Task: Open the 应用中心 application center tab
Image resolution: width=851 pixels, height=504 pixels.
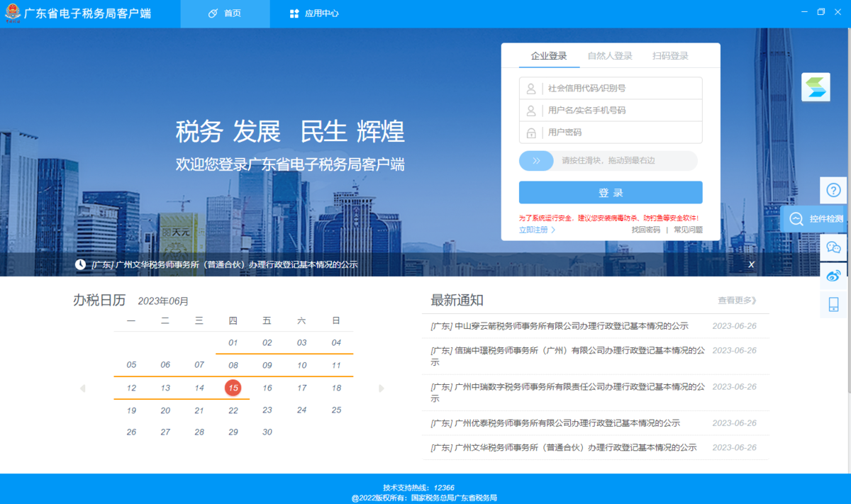Action: [x=314, y=13]
